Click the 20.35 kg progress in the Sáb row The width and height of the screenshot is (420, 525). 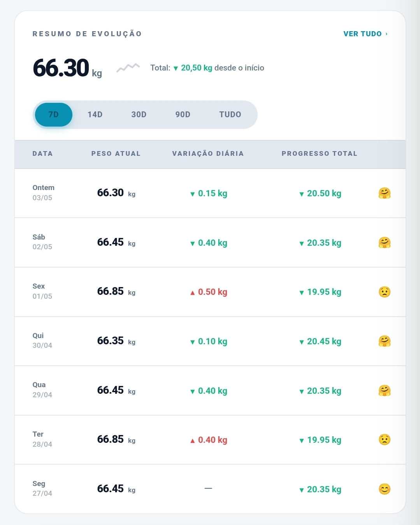pyautogui.click(x=320, y=243)
